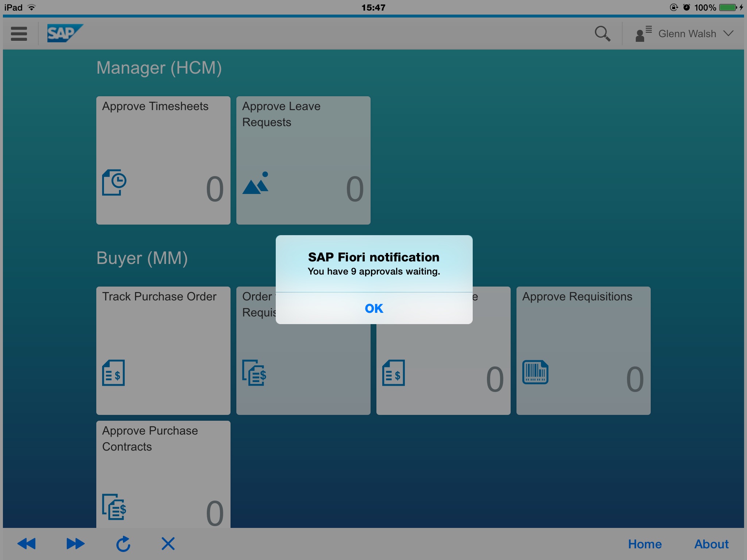Click the refresh circular arrow icon

[123, 544]
